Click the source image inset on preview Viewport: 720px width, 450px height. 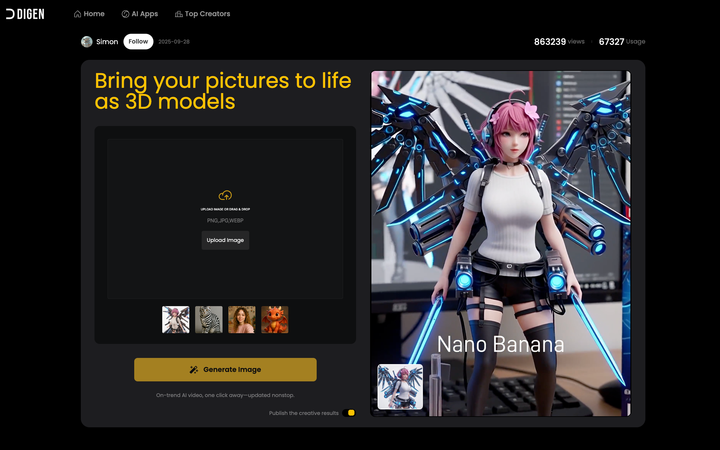(x=400, y=386)
